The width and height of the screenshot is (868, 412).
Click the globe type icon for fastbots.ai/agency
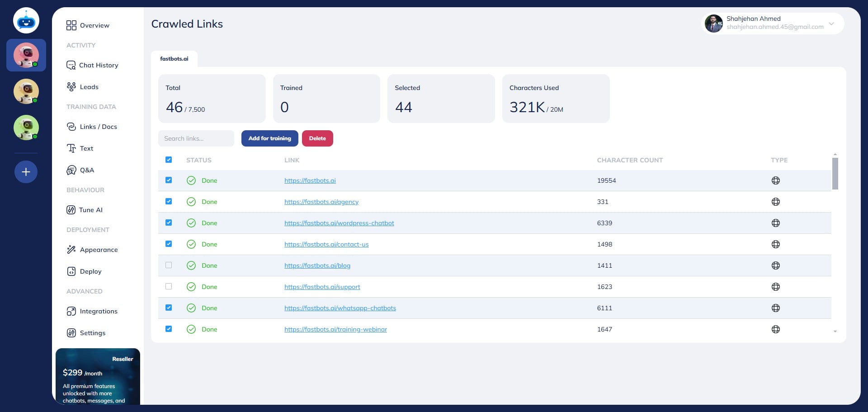[775, 202]
